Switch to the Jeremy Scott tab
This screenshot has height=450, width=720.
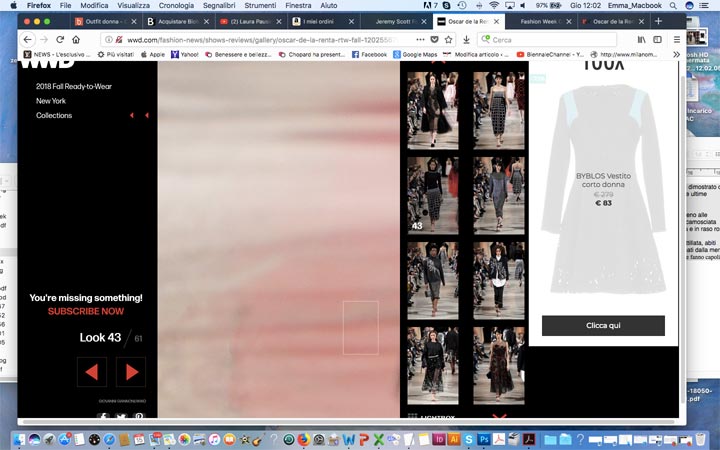(395, 22)
